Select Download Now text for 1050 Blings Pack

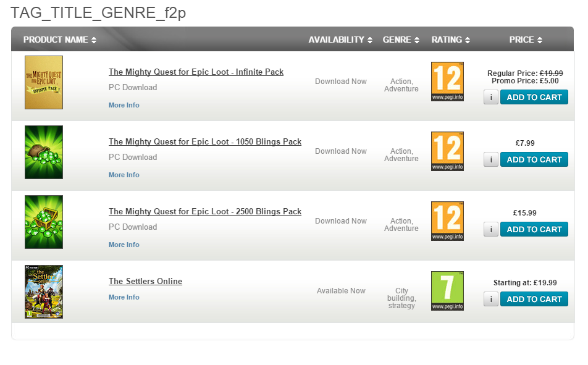[341, 151]
